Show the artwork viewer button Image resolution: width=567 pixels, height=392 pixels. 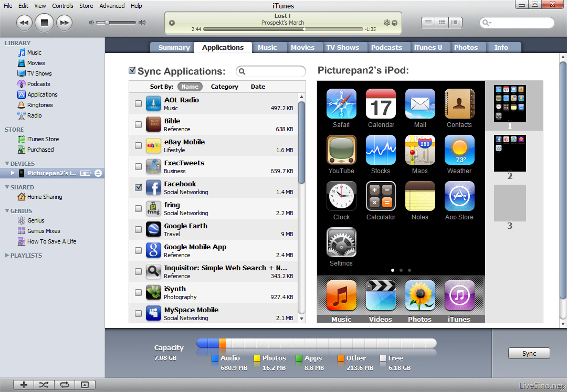click(85, 385)
